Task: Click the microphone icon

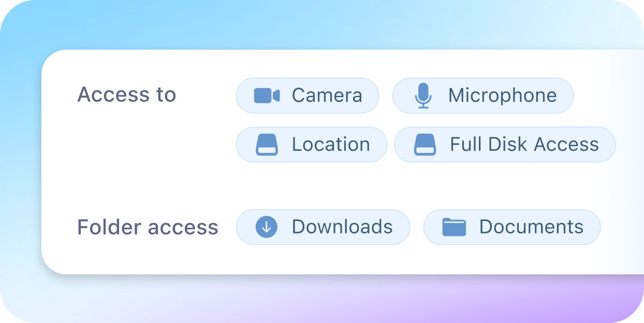Action: pyautogui.click(x=423, y=96)
